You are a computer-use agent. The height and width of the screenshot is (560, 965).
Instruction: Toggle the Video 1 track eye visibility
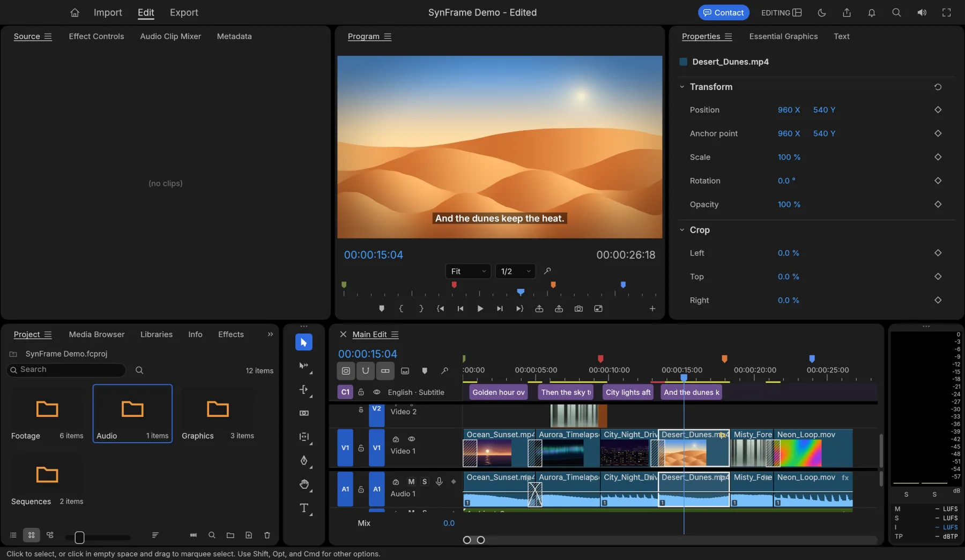coord(411,439)
